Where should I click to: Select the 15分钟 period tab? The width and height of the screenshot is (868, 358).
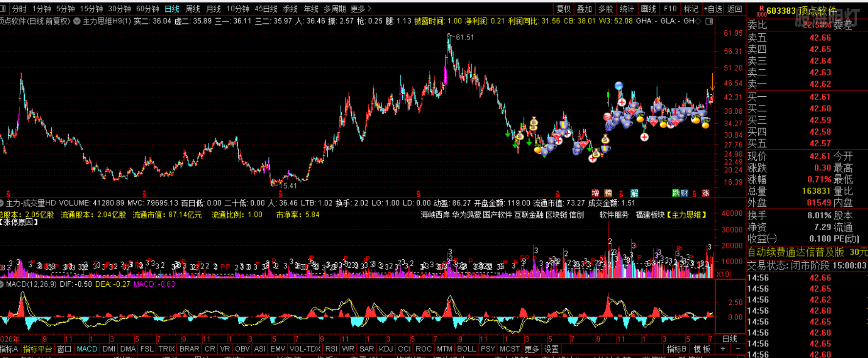91,9
